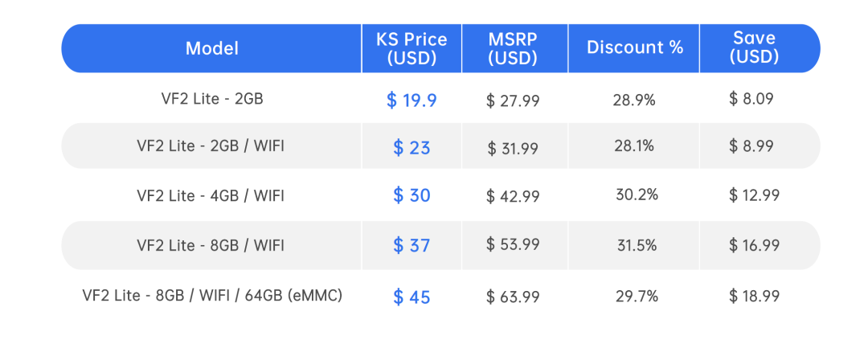Click the VF2 Lite - 2GB / WIFI model
The width and height of the screenshot is (868, 340).
[211, 146]
